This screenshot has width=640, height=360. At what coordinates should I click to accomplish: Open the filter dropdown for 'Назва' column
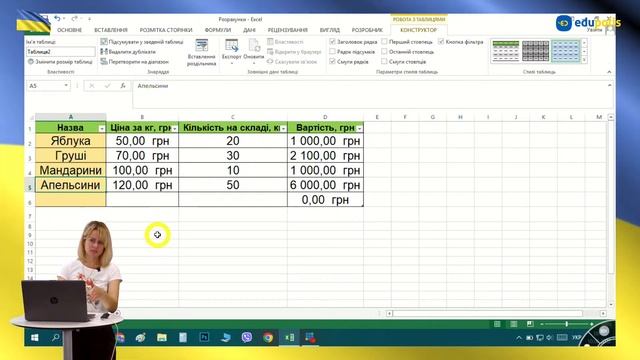[102, 129]
